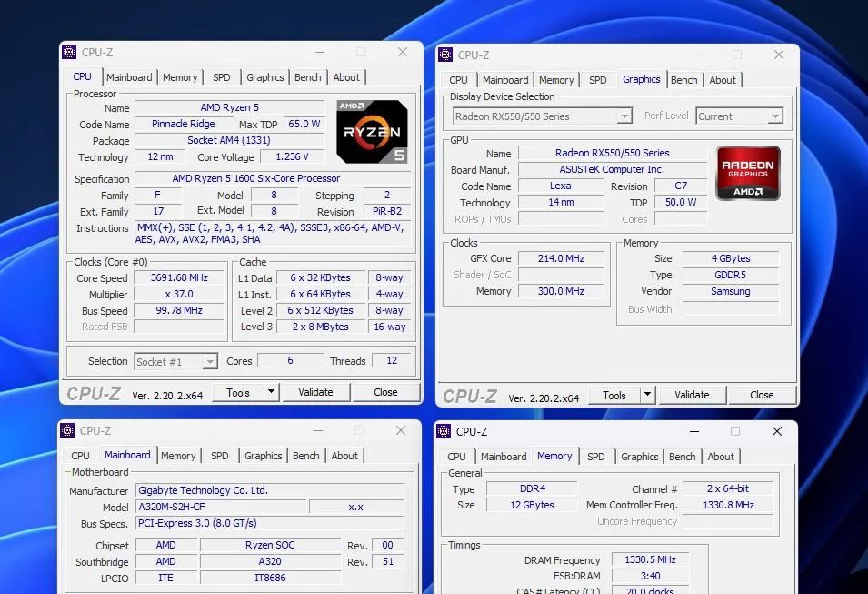
Task: Click Close button in the Graphics window
Action: coord(762,395)
